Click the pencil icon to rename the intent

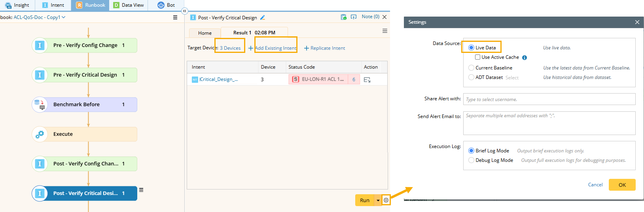point(263,17)
